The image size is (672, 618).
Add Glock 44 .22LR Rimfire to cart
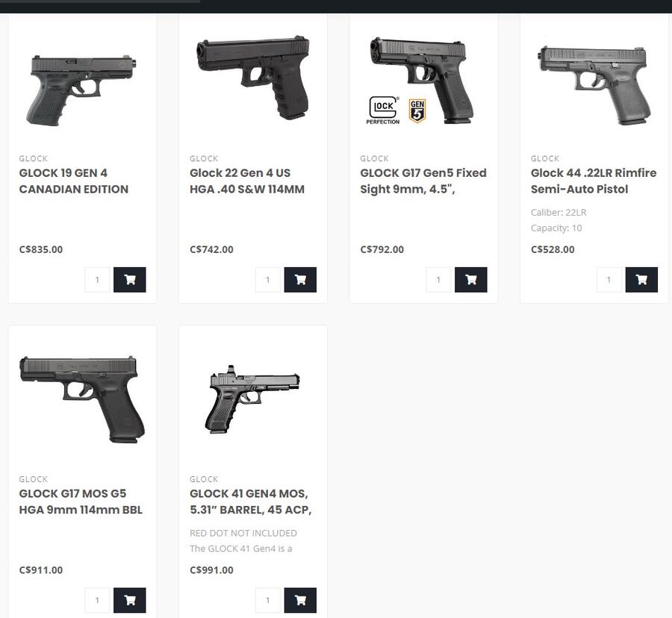[x=641, y=280]
